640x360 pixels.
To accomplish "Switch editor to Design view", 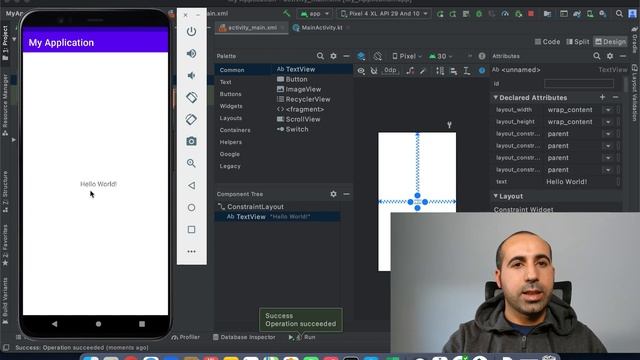I will [x=611, y=42].
